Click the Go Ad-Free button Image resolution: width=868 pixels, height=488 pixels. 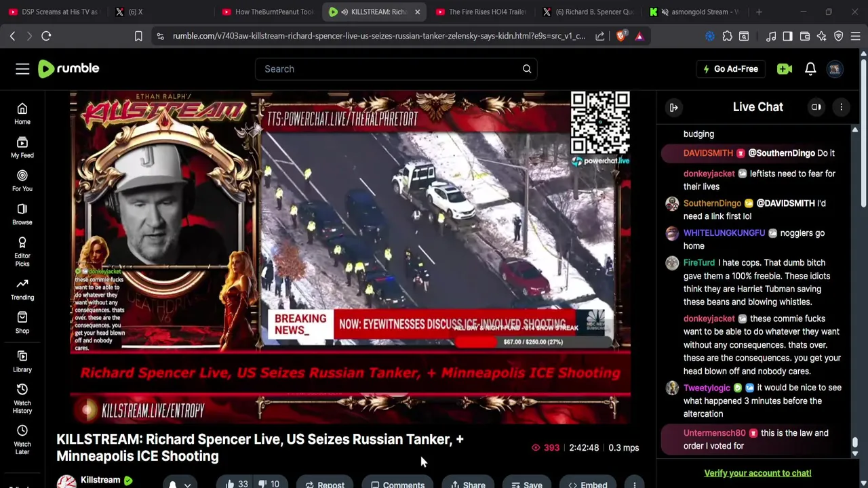point(730,68)
